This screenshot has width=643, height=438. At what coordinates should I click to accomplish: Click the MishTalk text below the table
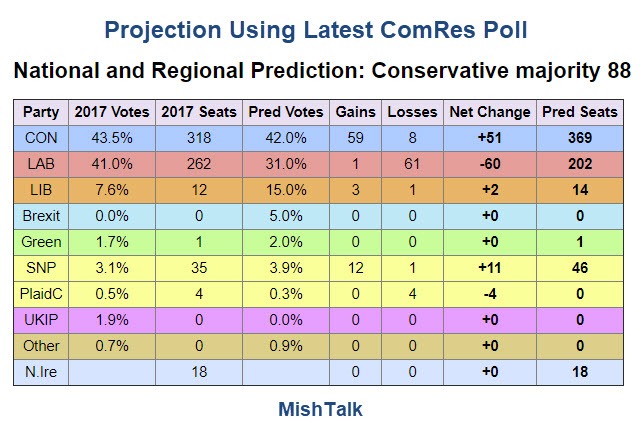point(319,409)
